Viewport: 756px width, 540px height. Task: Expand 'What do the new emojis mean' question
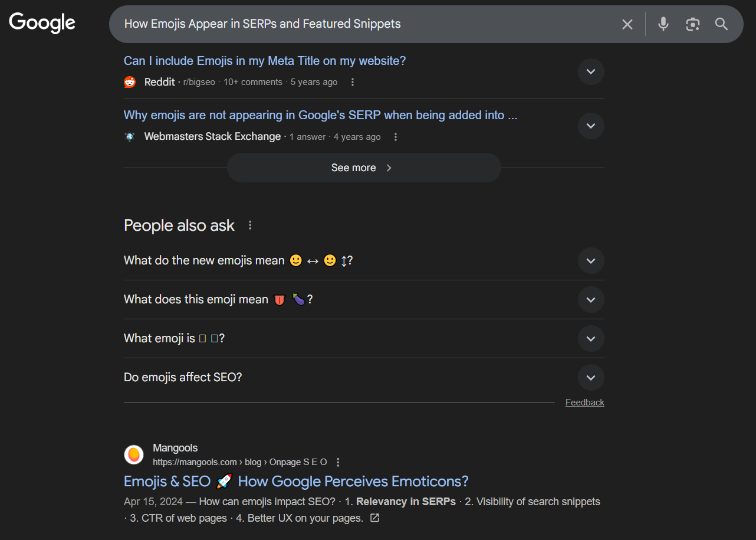(591, 261)
